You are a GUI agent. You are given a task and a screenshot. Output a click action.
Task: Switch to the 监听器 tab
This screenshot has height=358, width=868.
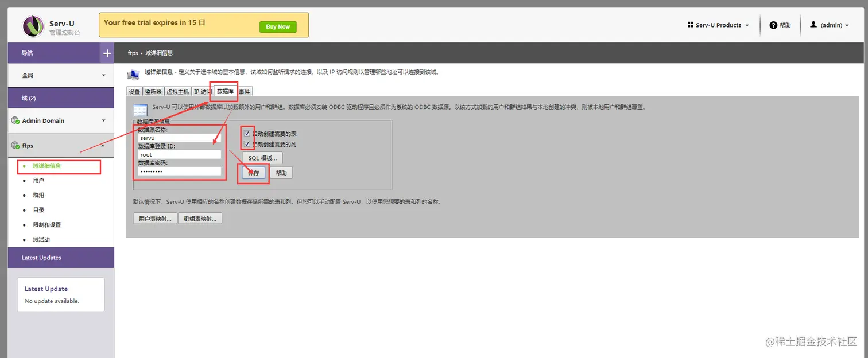(x=153, y=91)
